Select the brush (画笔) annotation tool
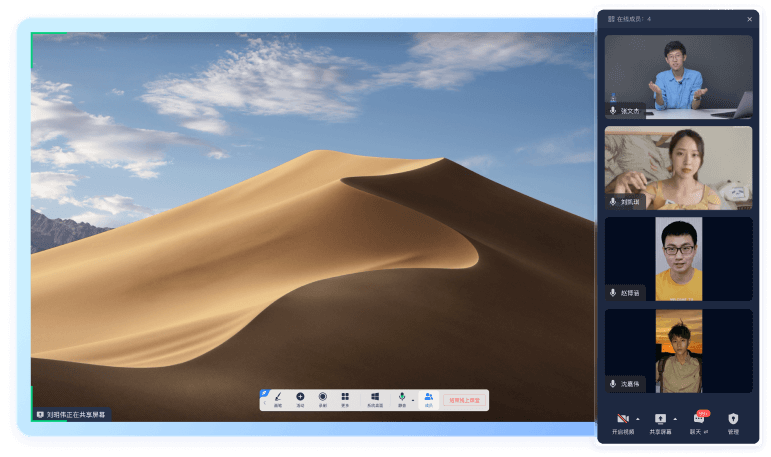The image size is (771, 457). coord(278,398)
